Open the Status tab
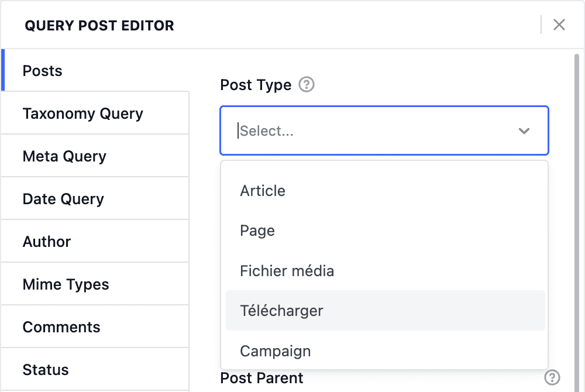This screenshot has width=585, height=392. coord(46,370)
